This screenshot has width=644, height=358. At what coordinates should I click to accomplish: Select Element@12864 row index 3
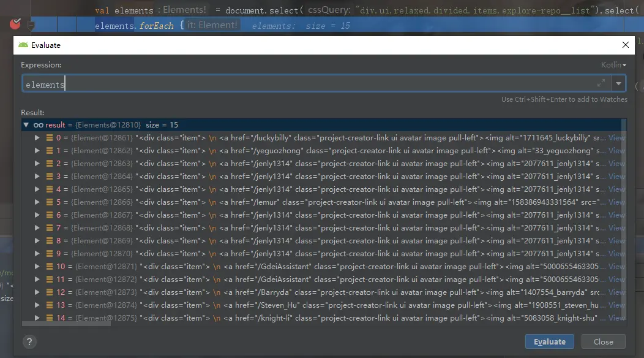(323, 176)
